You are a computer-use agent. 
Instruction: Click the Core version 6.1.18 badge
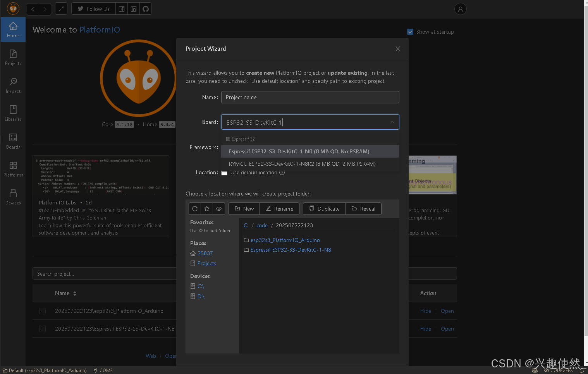pos(124,125)
